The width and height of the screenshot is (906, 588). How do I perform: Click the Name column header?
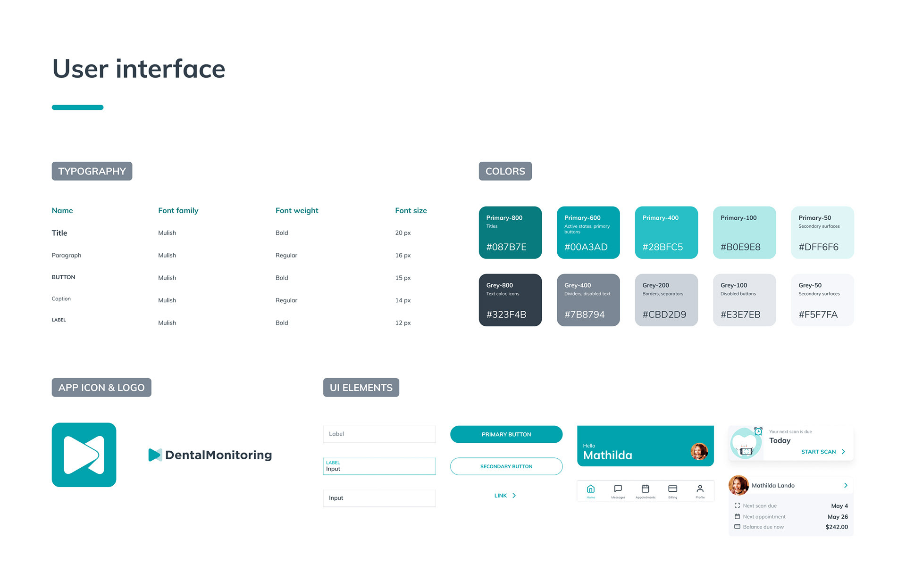62,210
